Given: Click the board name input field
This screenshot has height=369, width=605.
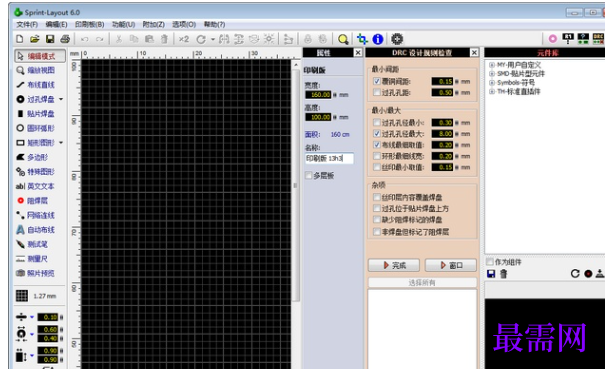Looking at the screenshot, I should tap(329, 158).
